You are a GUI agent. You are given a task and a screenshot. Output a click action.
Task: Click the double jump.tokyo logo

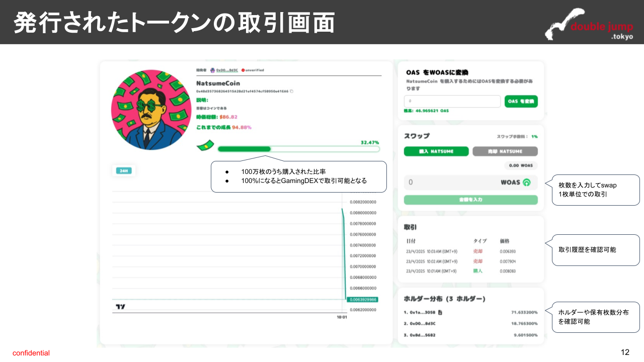click(x=588, y=24)
